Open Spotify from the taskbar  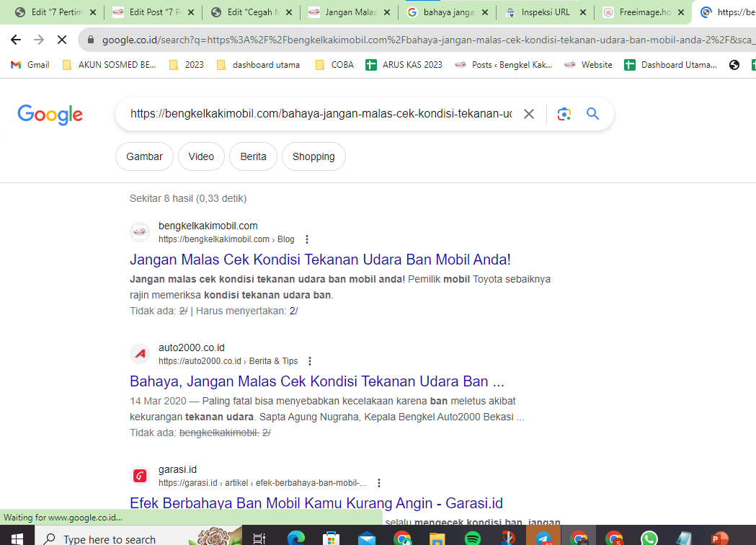coord(473,539)
